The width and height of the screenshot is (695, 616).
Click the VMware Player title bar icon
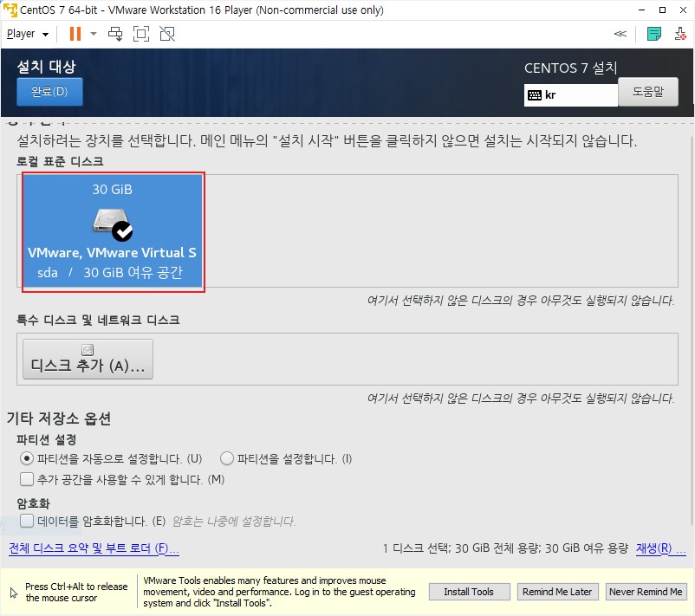click(x=10, y=10)
